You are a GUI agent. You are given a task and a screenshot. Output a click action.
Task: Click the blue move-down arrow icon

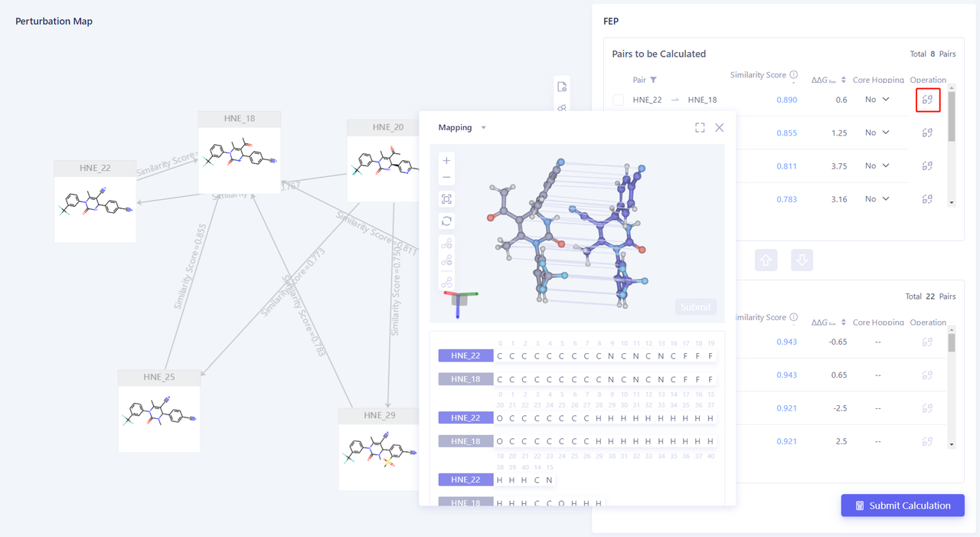(802, 260)
